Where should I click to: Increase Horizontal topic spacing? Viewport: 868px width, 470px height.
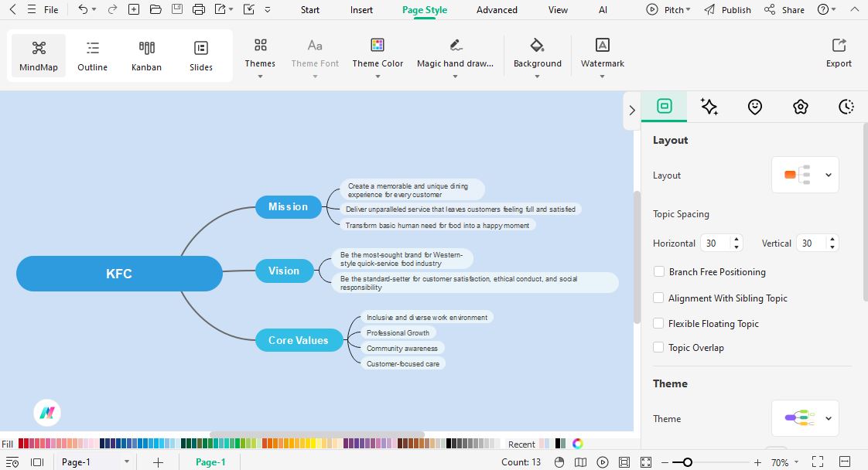click(x=736, y=240)
